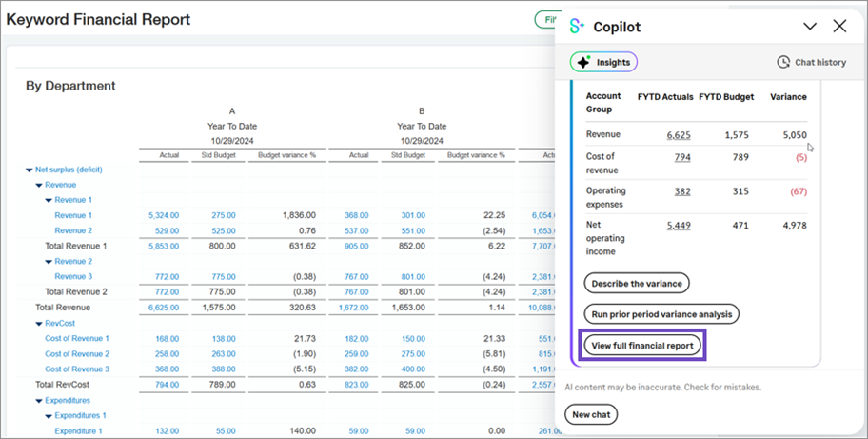The height and width of the screenshot is (439, 868).
Task: Open Revenue FYTD Actuals 6,625 link
Action: coord(679,135)
